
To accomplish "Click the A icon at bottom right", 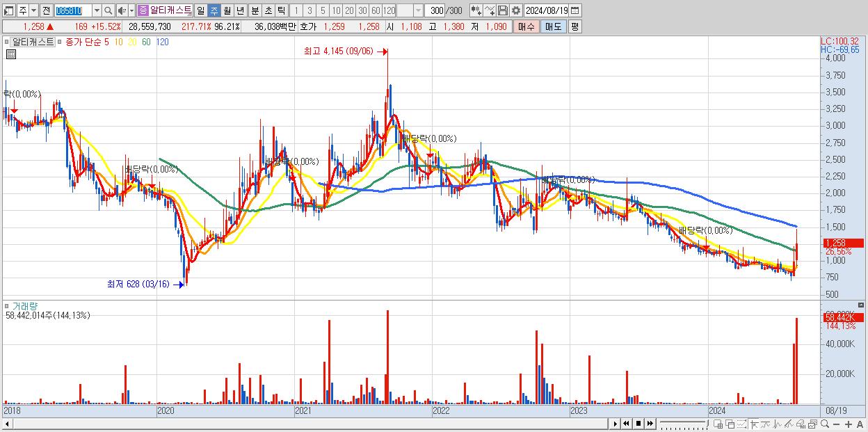I will pyautogui.click(x=860, y=424).
